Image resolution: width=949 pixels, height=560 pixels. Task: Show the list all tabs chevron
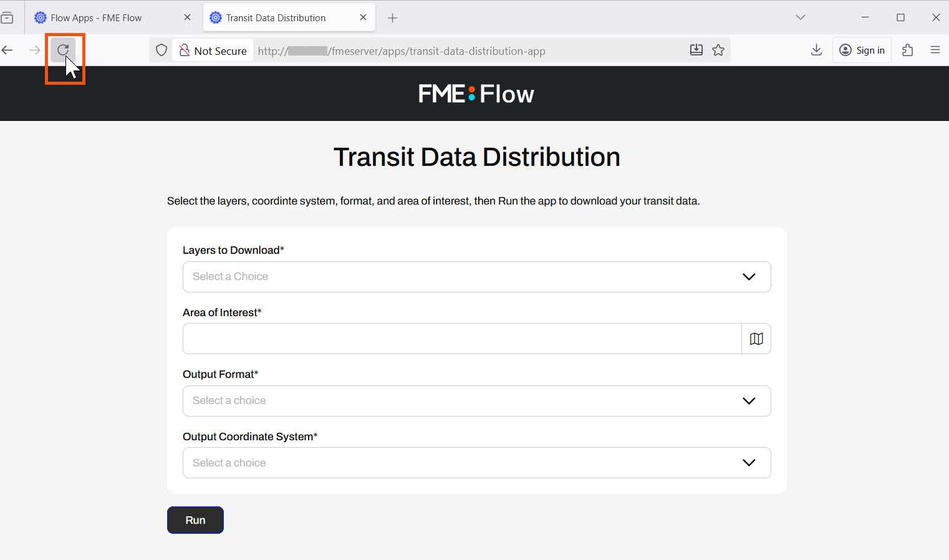pyautogui.click(x=801, y=17)
